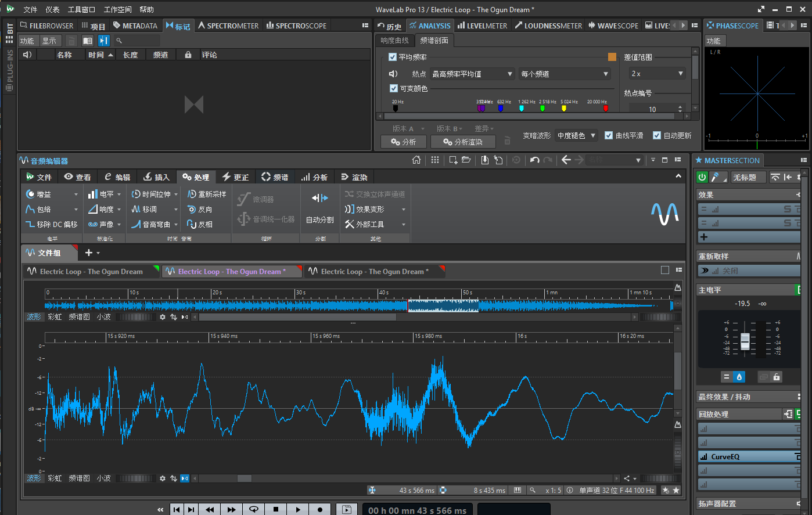This screenshot has height=515, width=812.
Task: Select the 包络 envelope tool
Action: point(38,209)
